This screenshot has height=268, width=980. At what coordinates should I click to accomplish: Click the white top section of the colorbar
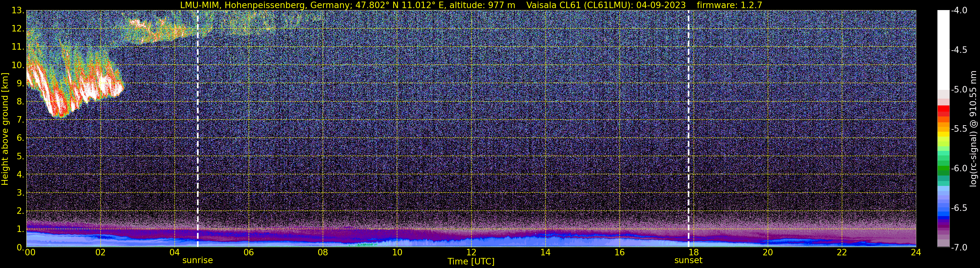[x=944, y=49]
